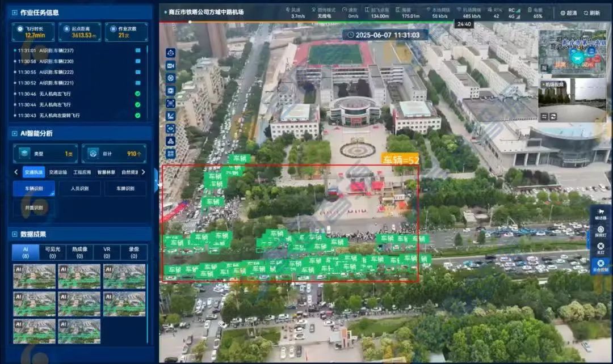Image resolution: width=613 pixels, height=364 pixels.
Task: Open gimbal control (云台控制)
Action: pyautogui.click(x=601, y=266)
